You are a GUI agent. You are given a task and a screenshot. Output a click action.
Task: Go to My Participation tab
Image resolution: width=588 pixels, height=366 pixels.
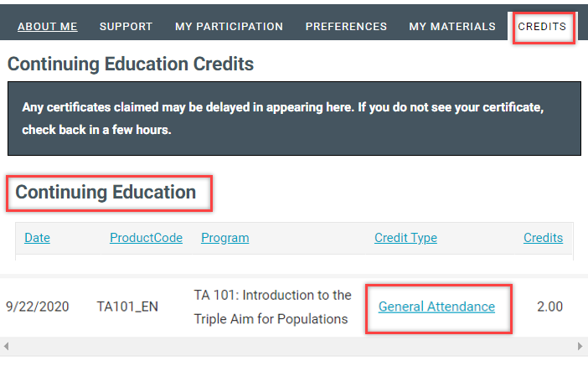pos(229,27)
